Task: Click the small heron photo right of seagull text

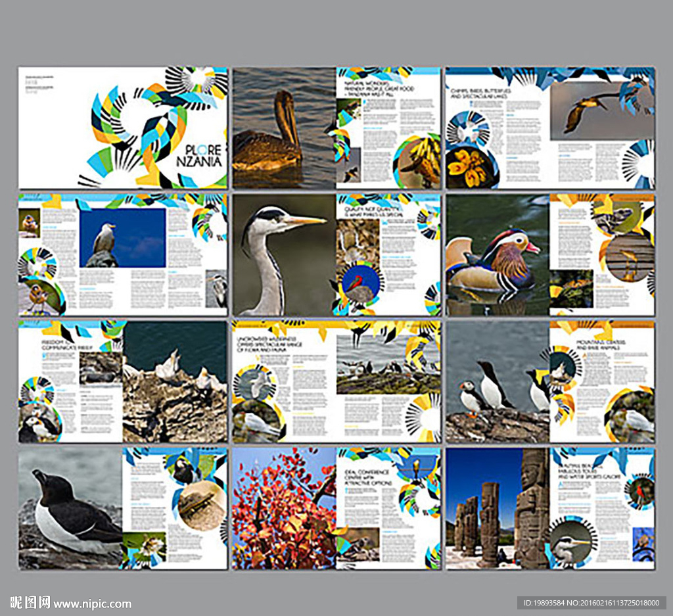Action: point(216,289)
